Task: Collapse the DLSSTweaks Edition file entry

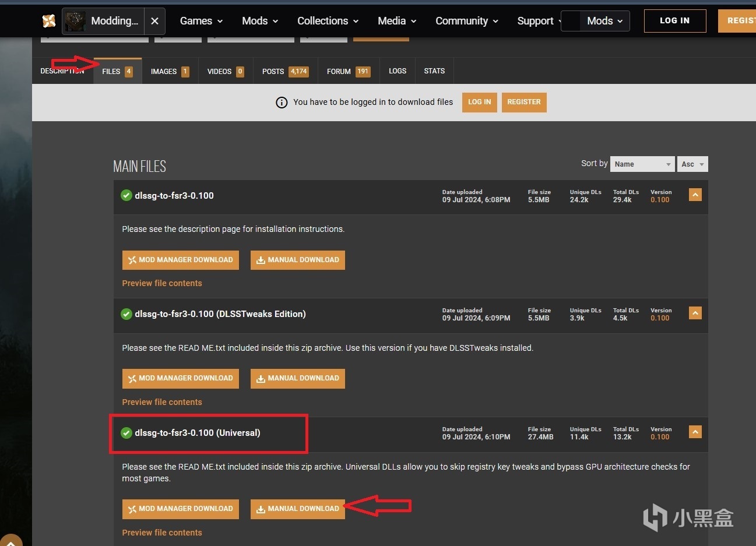Action: (695, 313)
